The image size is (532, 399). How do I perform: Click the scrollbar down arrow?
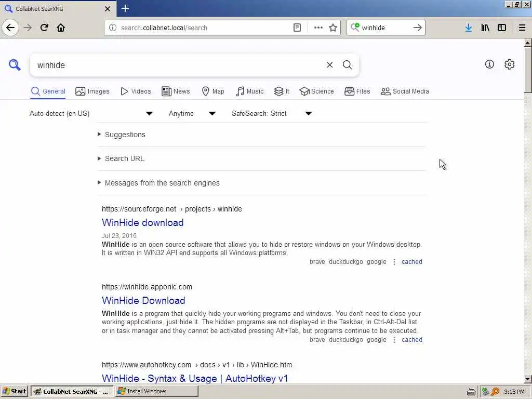click(x=528, y=379)
